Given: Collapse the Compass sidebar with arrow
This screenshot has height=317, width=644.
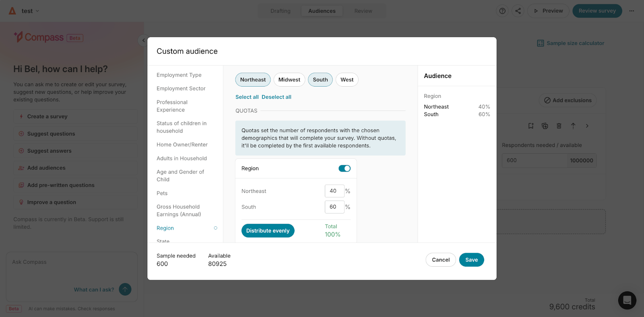Looking at the screenshot, I should [143, 40].
